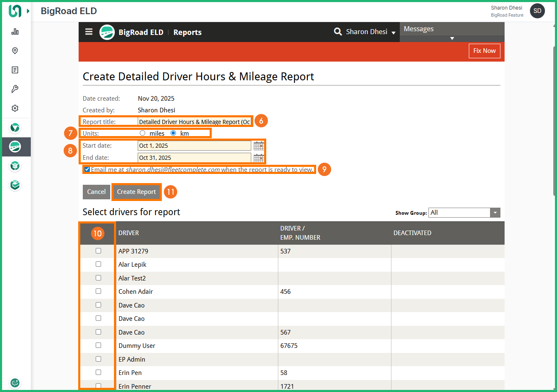557x392 pixels.
Task: Click the search magnifier icon in header
Action: 338,32
